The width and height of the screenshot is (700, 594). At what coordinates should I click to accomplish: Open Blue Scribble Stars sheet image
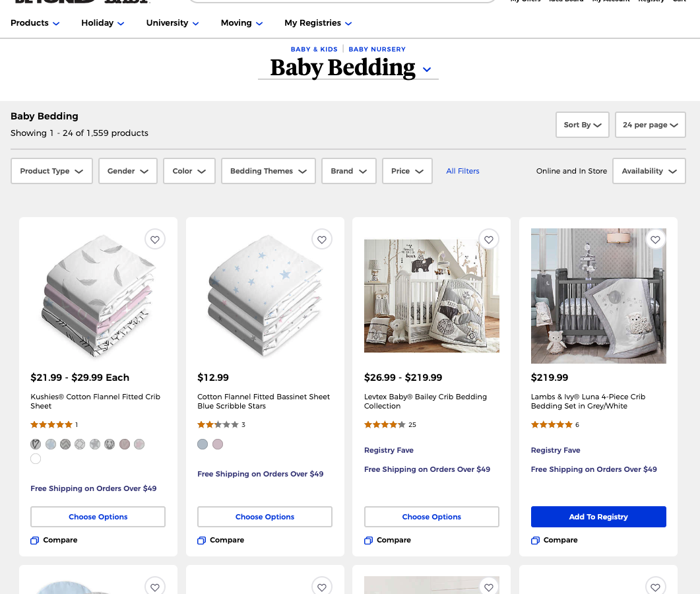[x=265, y=296]
